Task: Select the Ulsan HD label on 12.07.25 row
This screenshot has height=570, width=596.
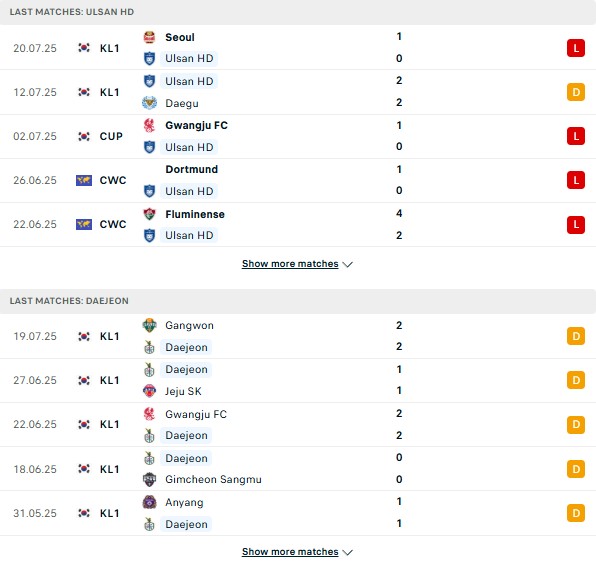Action: point(189,81)
